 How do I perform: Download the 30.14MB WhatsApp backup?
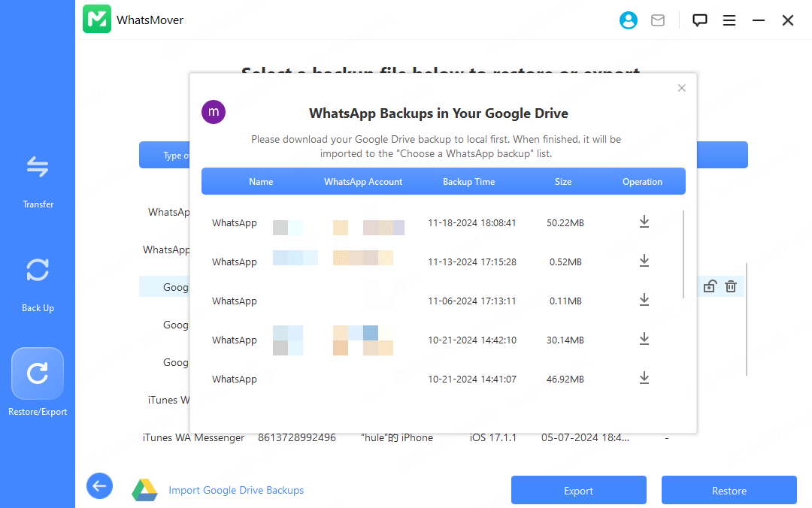(644, 339)
